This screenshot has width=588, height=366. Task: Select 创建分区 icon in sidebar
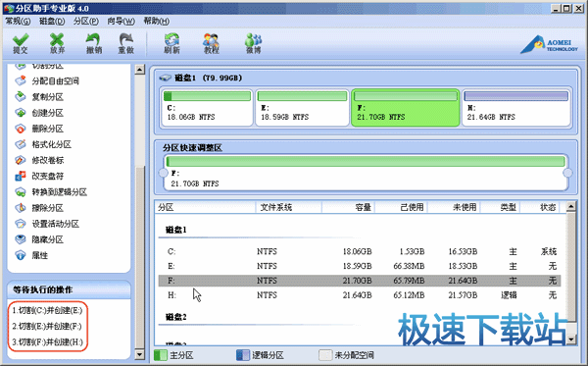[21, 113]
